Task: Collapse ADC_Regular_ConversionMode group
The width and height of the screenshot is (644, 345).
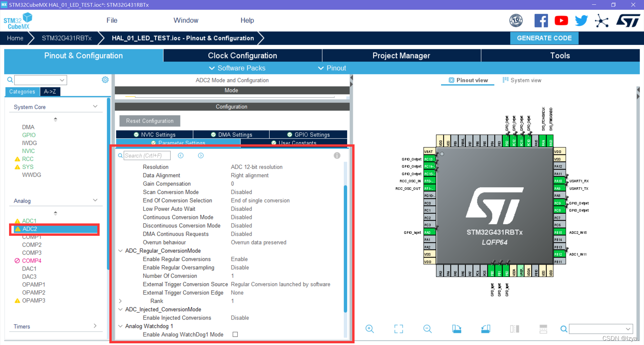Action: point(120,251)
